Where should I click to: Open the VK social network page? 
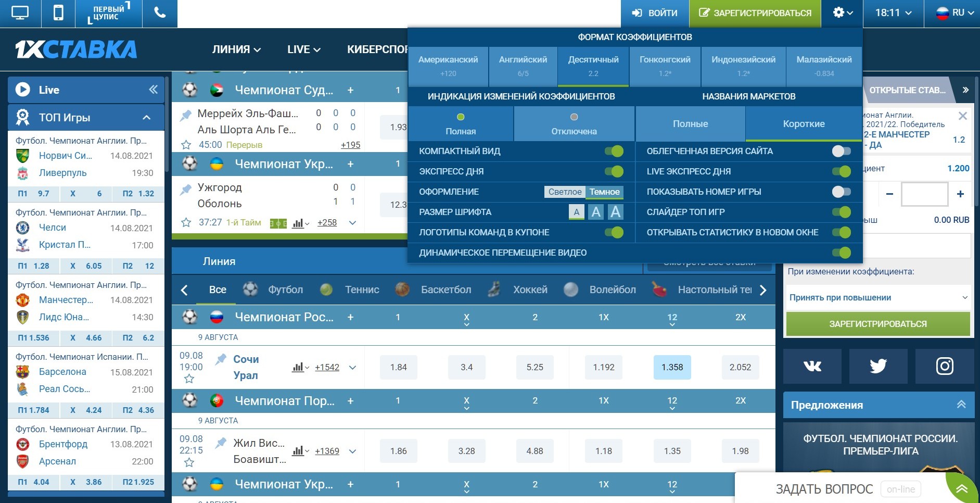pyautogui.click(x=812, y=366)
